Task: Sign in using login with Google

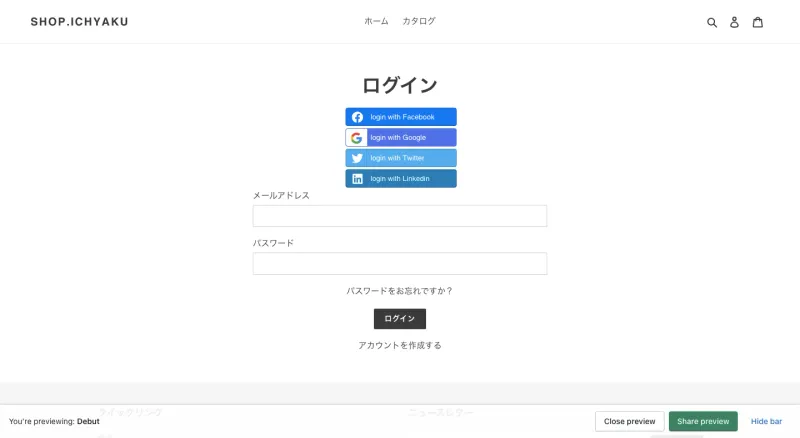Action: click(401, 137)
